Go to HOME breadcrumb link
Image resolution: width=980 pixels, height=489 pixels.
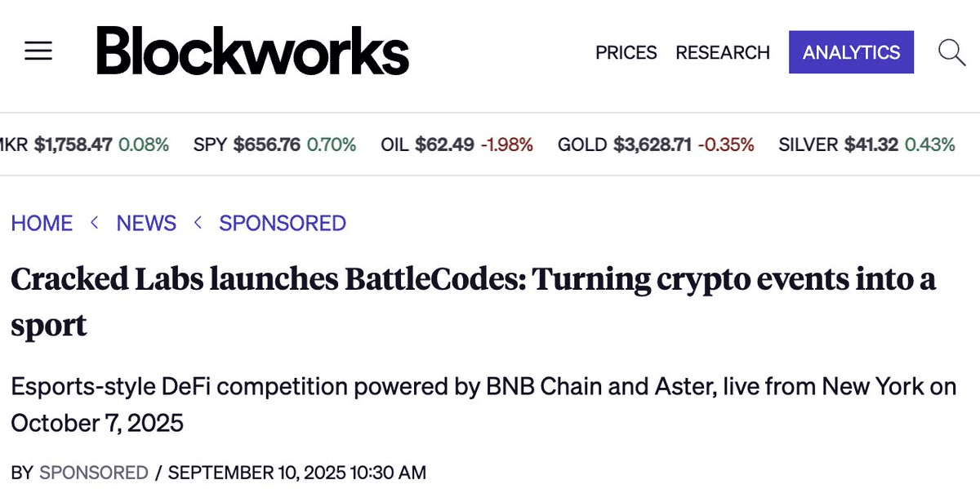[x=42, y=223]
